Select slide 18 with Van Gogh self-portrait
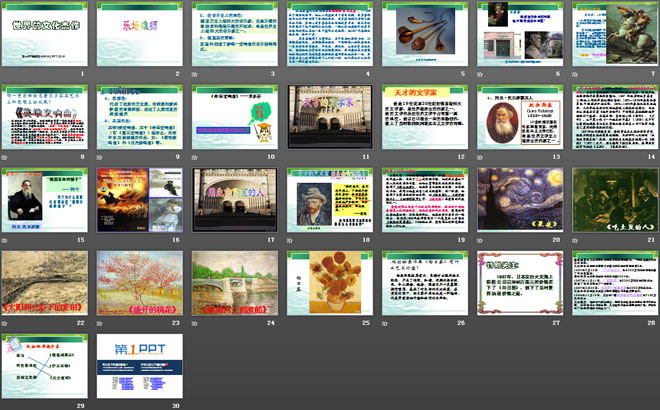Image resolution: width=660 pixels, height=410 pixels. (330, 200)
